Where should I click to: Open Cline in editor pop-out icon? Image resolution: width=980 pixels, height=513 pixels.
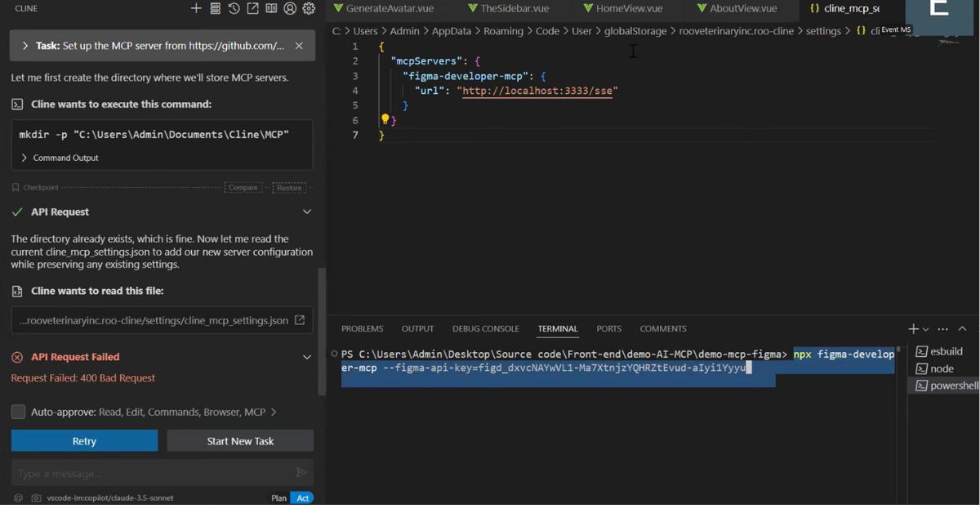(252, 8)
